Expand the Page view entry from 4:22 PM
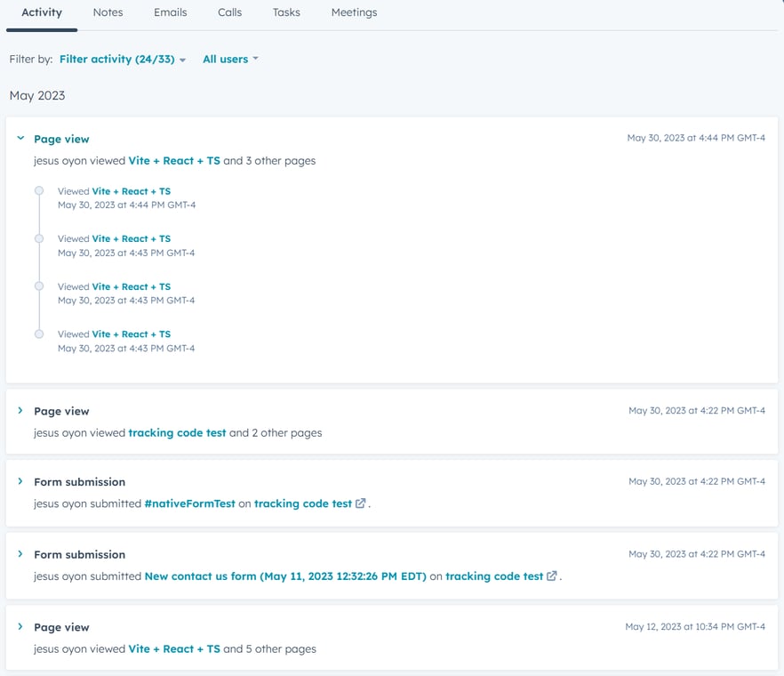Image resolution: width=784 pixels, height=676 pixels. (x=20, y=411)
